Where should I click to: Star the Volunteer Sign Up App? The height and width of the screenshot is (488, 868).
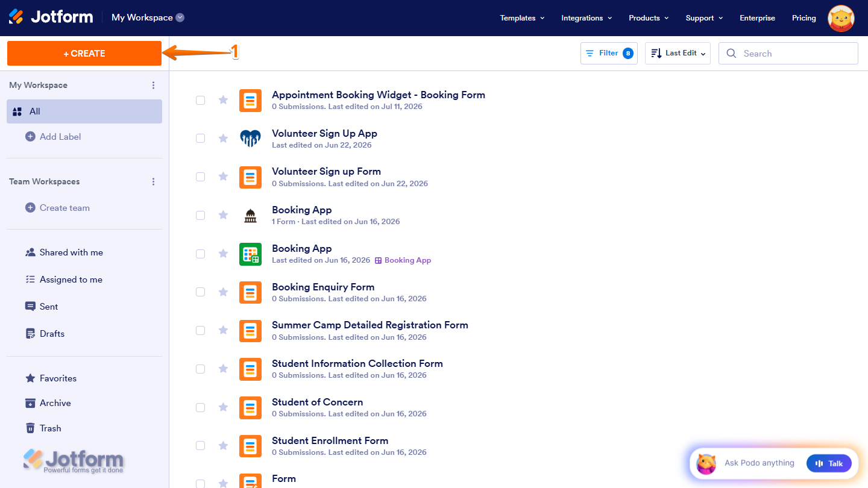coord(223,139)
